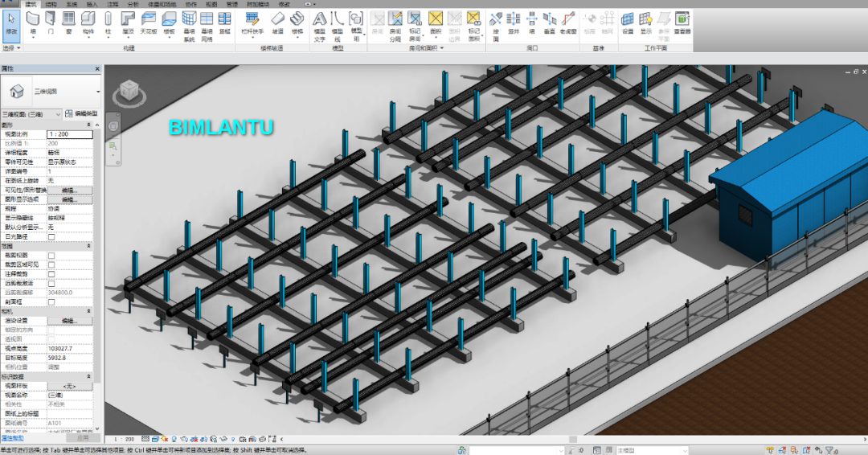Screen dimensions: 868x455
Task: Switch to the Analyze (分析) ribbon tab
Action: click(133, 4)
